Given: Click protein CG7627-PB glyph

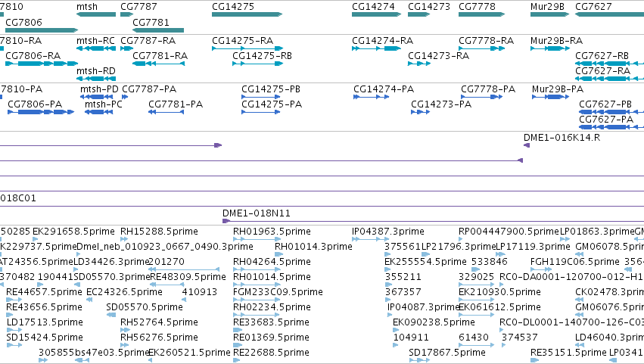Looking at the screenshot, I should [611, 112].
